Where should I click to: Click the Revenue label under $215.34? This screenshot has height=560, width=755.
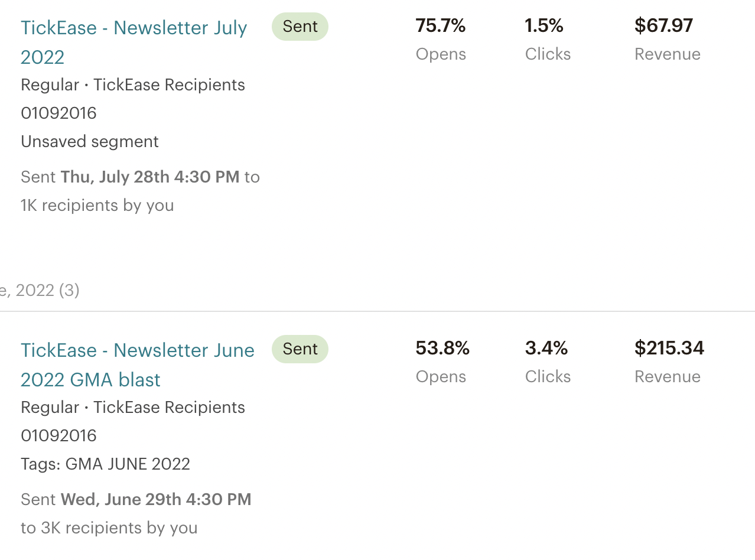tap(668, 377)
